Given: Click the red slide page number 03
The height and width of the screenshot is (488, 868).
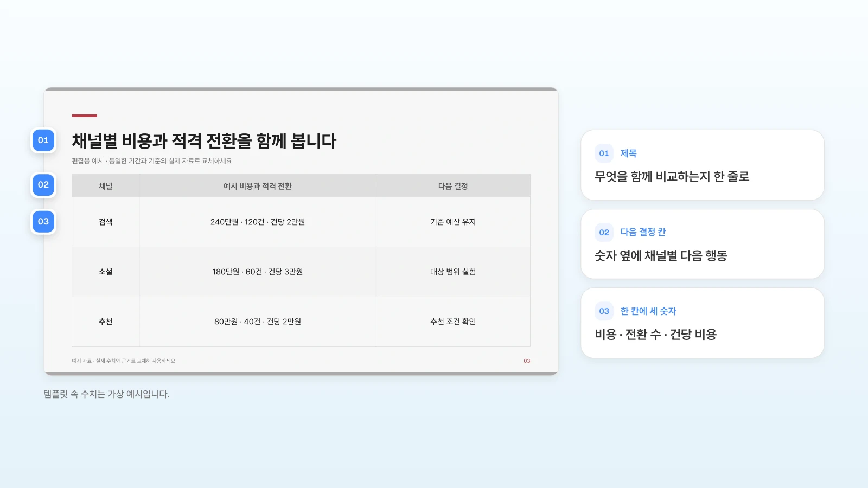Looking at the screenshot, I should point(527,361).
